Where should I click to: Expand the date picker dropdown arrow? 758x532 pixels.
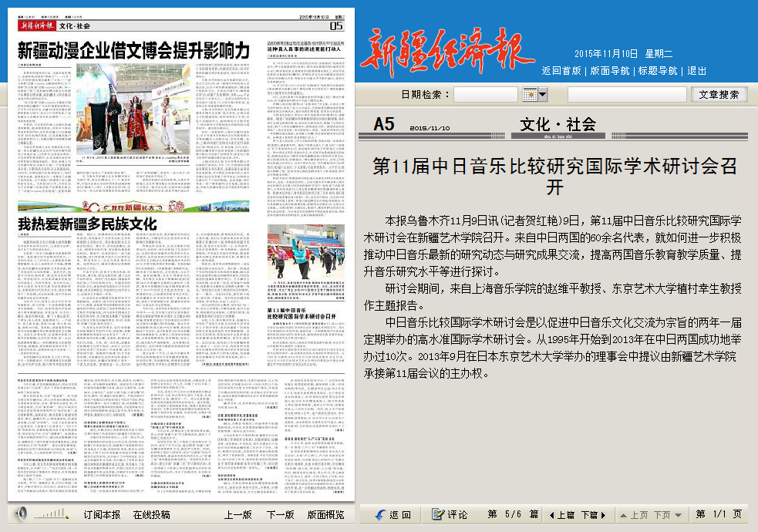coord(543,95)
